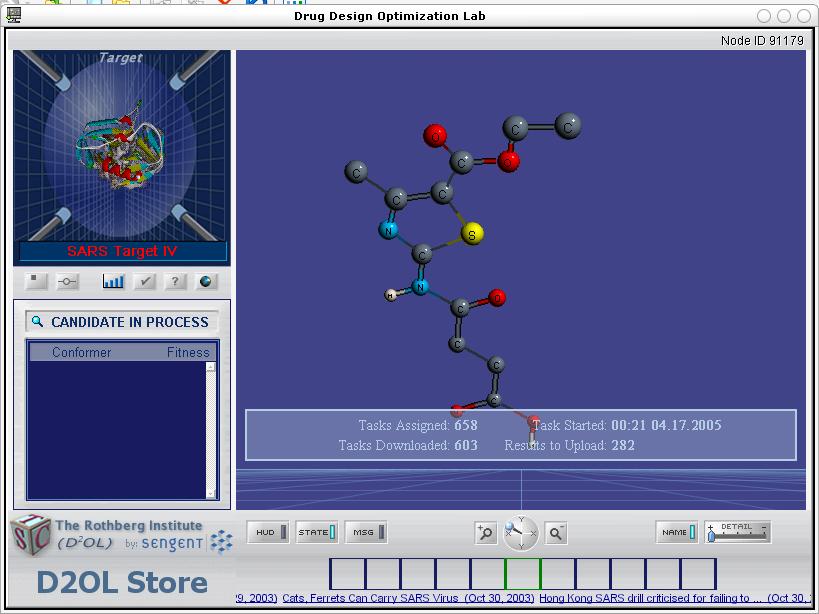Click the Tasks Downloaded value 603
This screenshot has width=819, height=614.
(466, 445)
